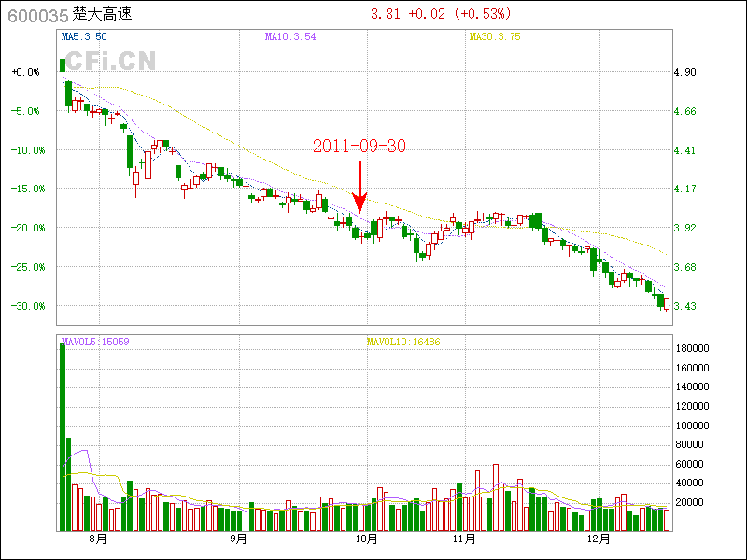
Task: Select the 8月 month label
Action: click(98, 539)
